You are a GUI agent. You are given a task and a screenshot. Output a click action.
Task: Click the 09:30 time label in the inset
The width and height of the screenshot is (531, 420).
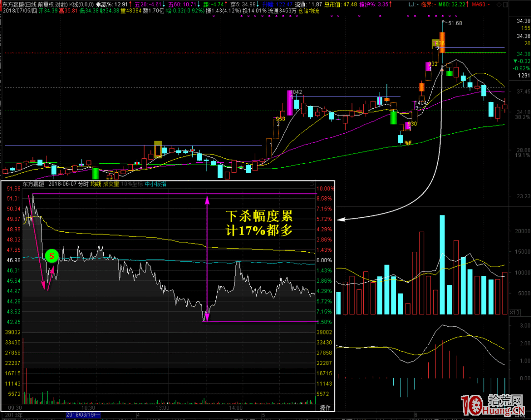15,408
